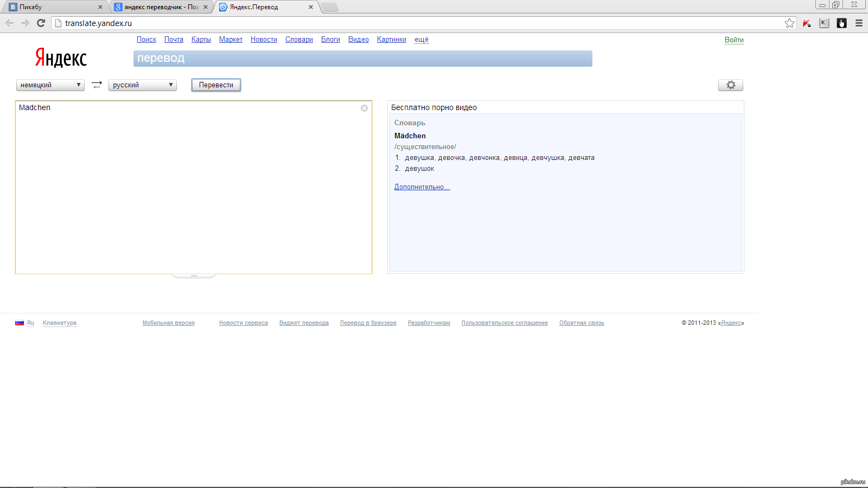
Task: Open the source language немецкий dropdown
Action: tap(50, 85)
